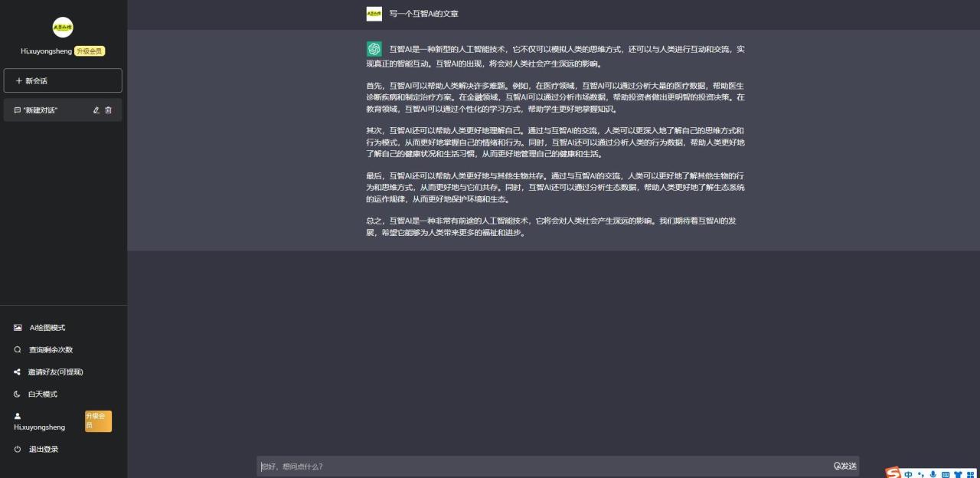The width and height of the screenshot is (980, 478).
Task: Click the user profile icon above Hi,xuyongsheng
Action: coord(18,416)
